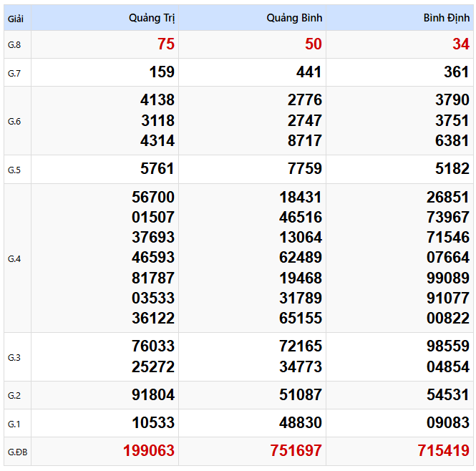Click the G.4 number 00822
The width and height of the screenshot is (476, 471).
[448, 319]
